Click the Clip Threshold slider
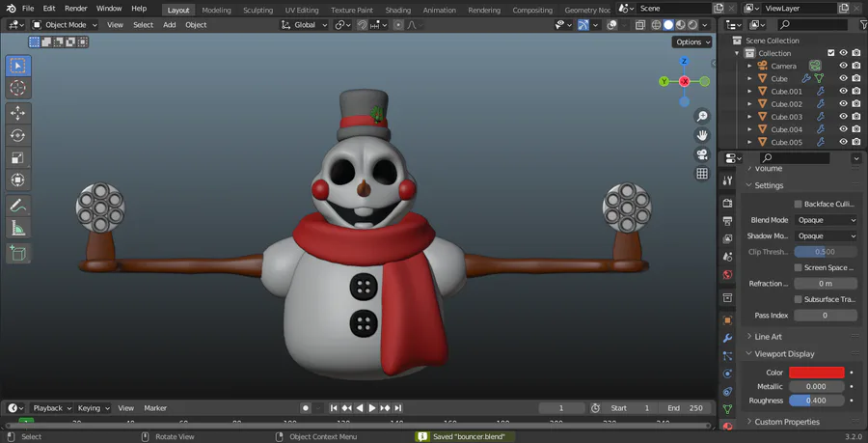This screenshot has height=443, width=868. pyautogui.click(x=826, y=252)
